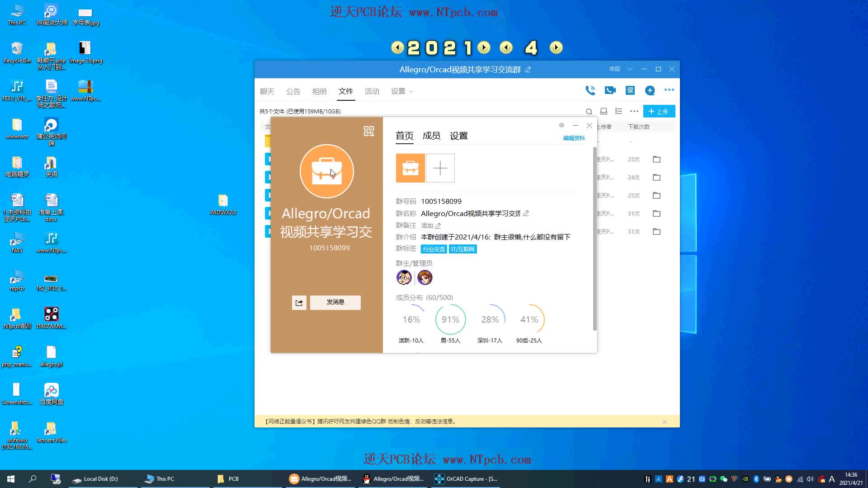The image size is (868, 488).
Task: Click the share group card icon
Action: pyautogui.click(x=299, y=303)
